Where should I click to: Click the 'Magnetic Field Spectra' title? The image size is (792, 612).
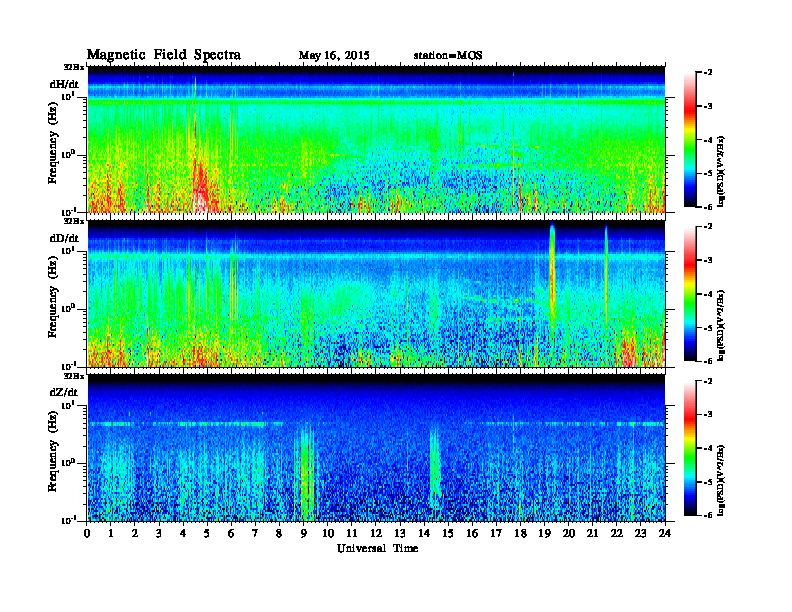pyautogui.click(x=164, y=55)
